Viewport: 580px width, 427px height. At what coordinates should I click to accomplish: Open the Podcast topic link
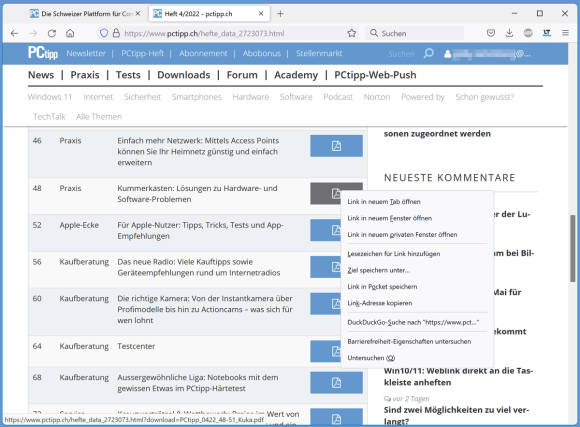(x=338, y=97)
